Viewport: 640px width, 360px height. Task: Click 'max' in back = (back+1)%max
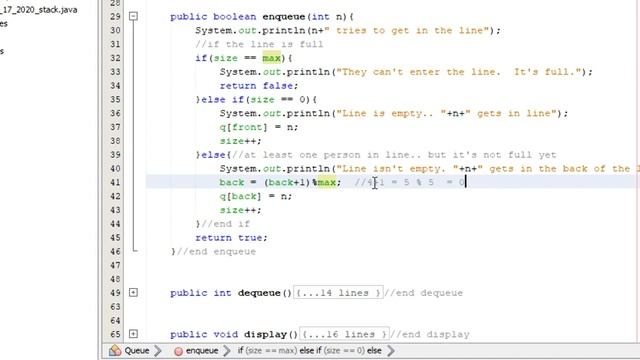click(327, 182)
